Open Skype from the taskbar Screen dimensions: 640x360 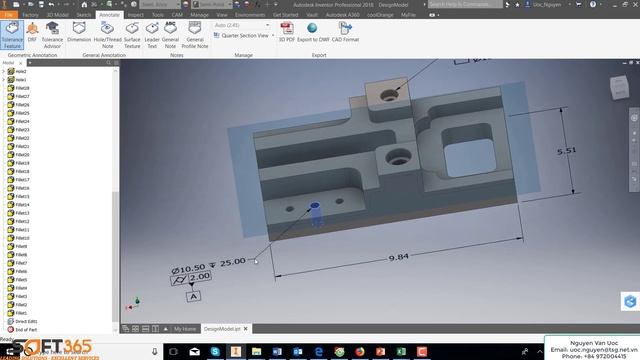pyautogui.click(x=215, y=351)
